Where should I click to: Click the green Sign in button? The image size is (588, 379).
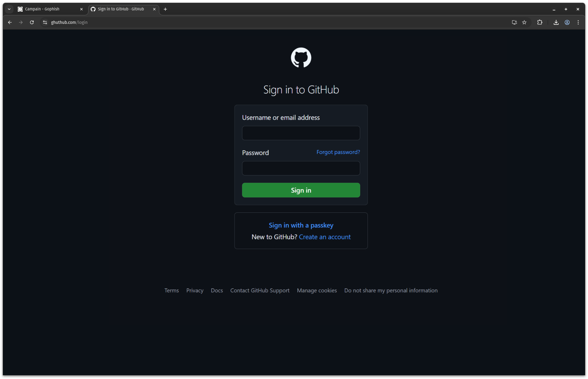click(301, 190)
